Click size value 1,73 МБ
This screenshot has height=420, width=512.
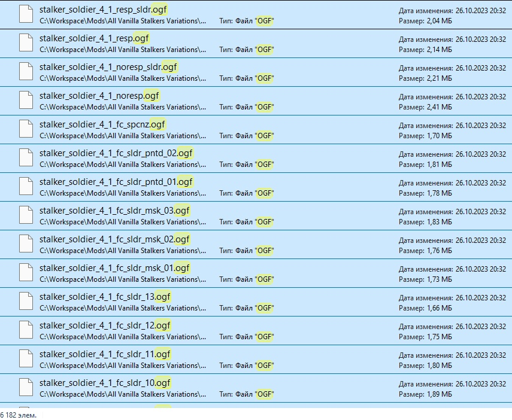click(x=439, y=279)
